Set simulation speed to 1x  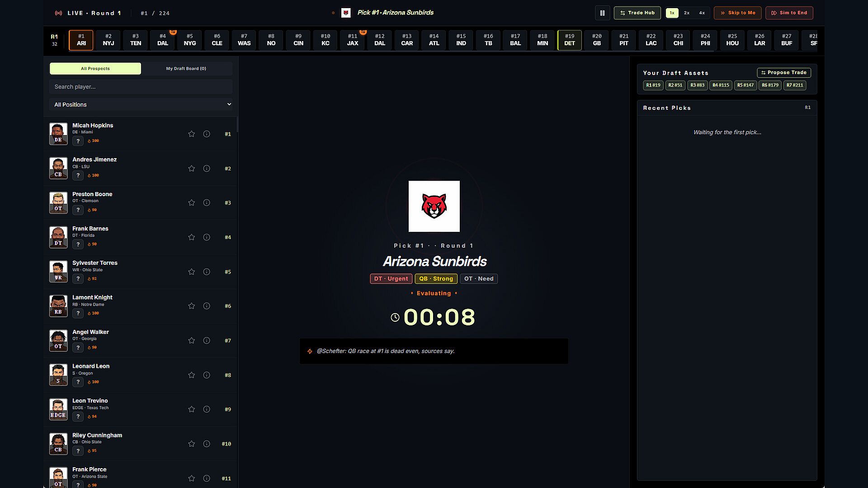(672, 13)
